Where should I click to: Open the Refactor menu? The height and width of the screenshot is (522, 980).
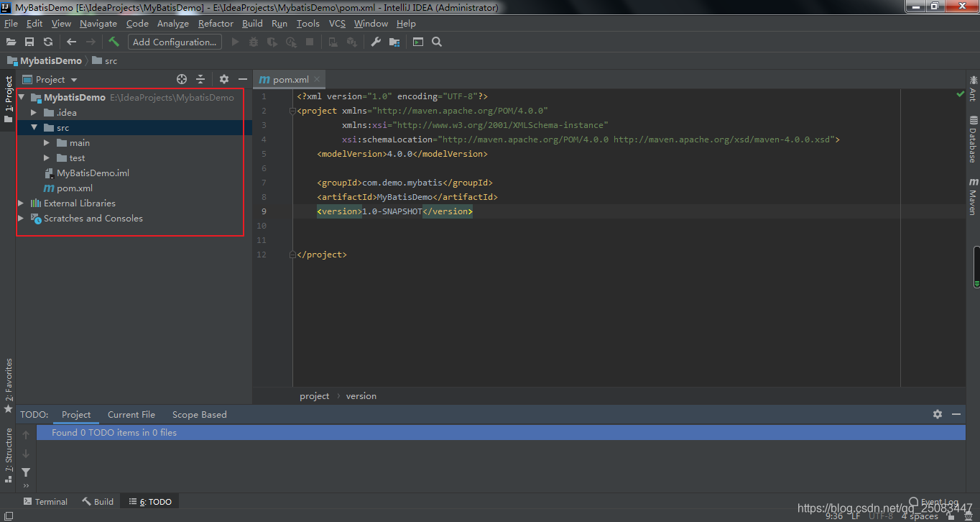(216, 23)
